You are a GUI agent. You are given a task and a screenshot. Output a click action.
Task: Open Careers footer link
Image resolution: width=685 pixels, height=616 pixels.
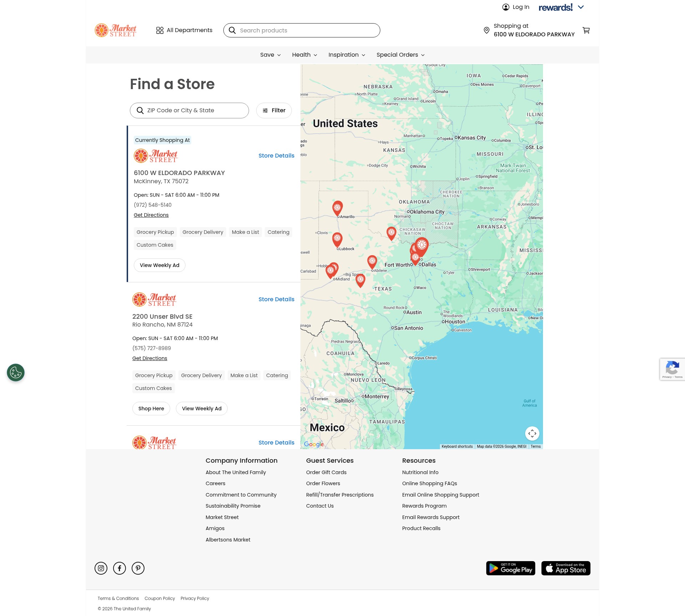point(215,483)
